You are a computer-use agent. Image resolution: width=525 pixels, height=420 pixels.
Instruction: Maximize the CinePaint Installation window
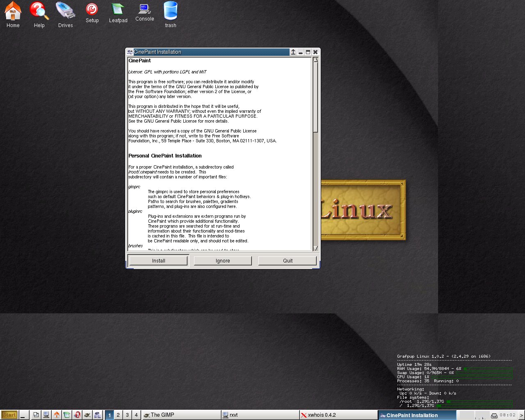coord(308,52)
